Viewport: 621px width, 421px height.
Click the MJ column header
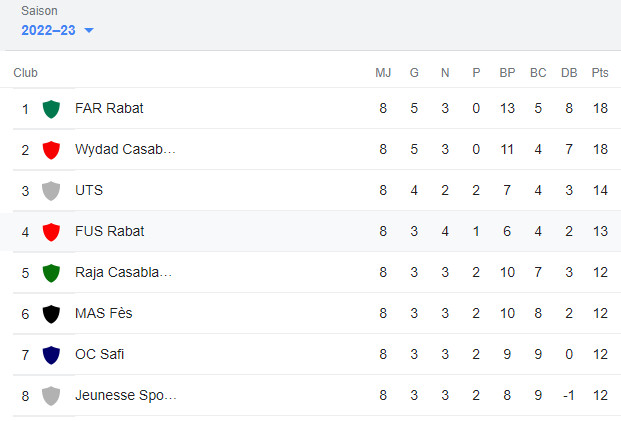[x=383, y=73]
